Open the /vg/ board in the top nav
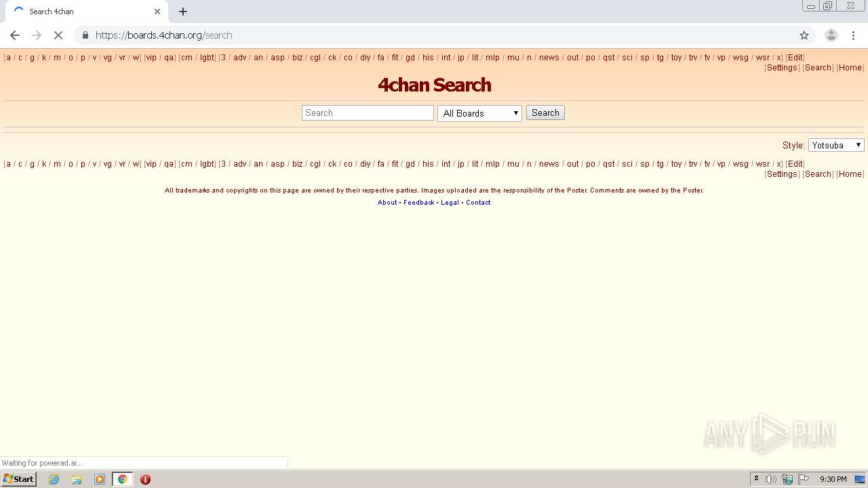Viewport: 868px width, 488px height. pos(107,58)
